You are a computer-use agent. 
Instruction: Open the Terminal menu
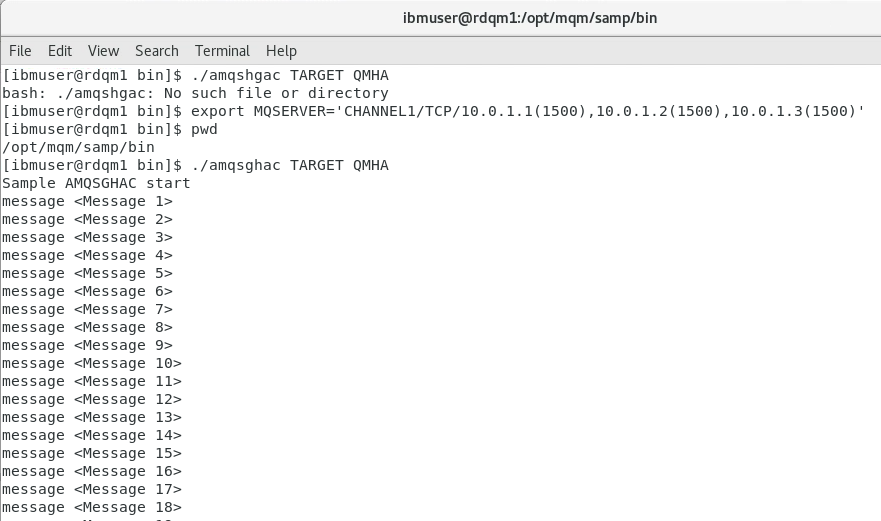pyautogui.click(x=222, y=51)
